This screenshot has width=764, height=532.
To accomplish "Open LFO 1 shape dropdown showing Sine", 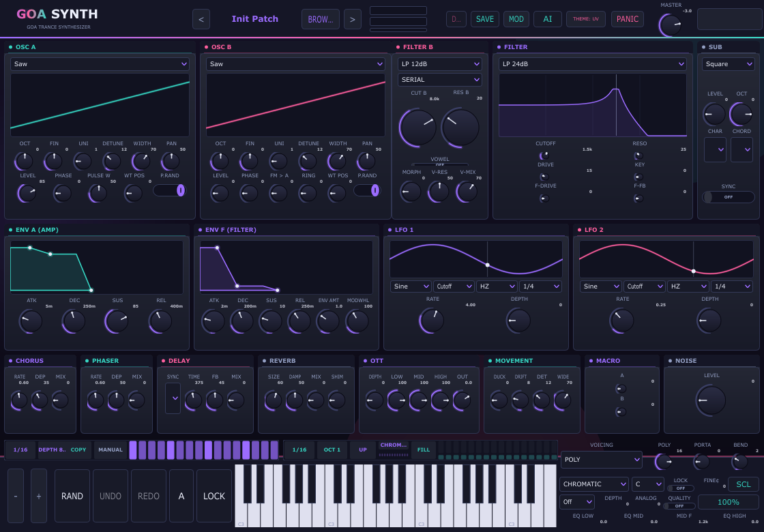I will (x=410, y=286).
